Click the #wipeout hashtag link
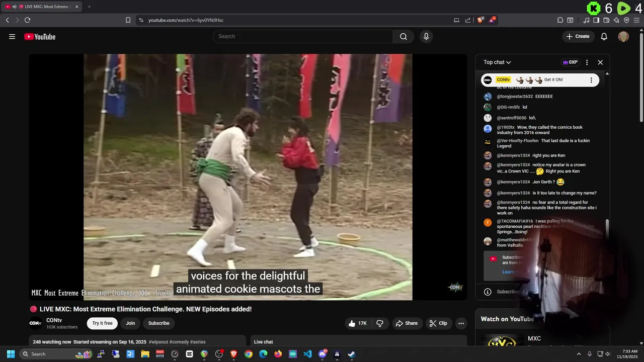 click(x=158, y=342)
